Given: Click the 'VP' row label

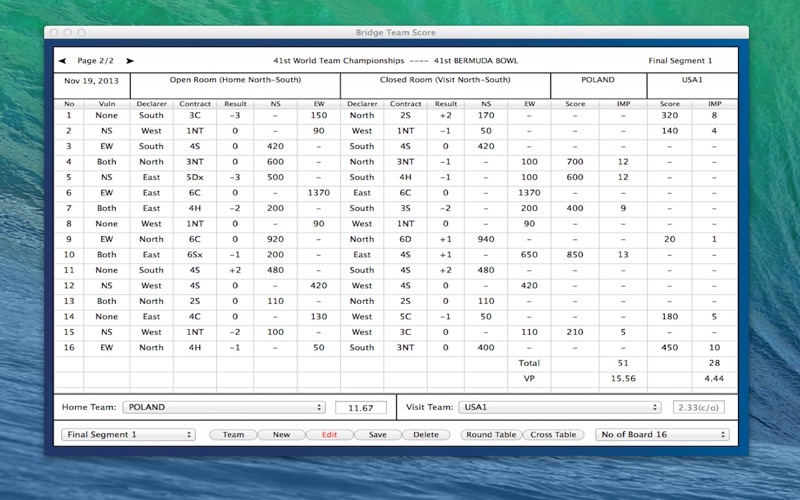Looking at the screenshot, I should tap(529, 379).
